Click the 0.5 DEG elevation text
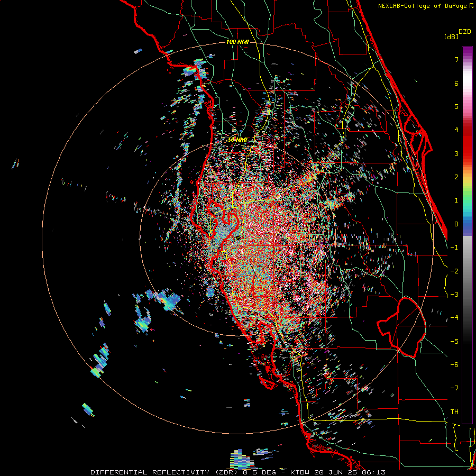 [x=259, y=472]
